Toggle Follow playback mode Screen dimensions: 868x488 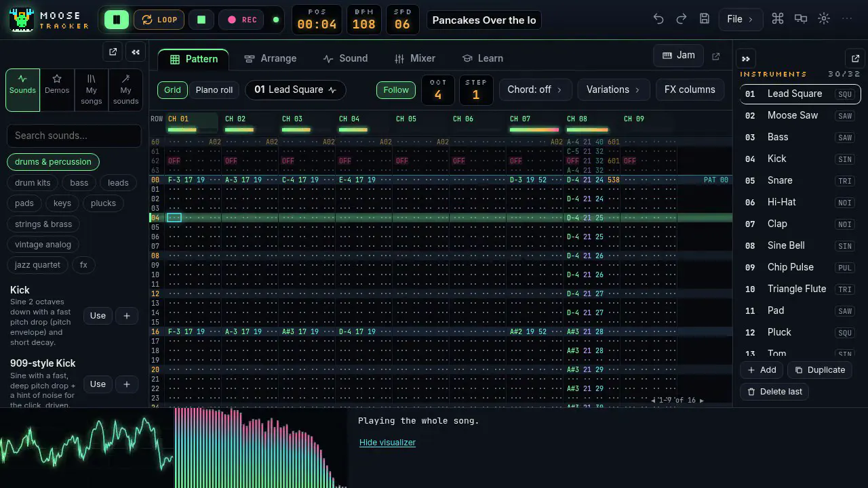pos(396,89)
